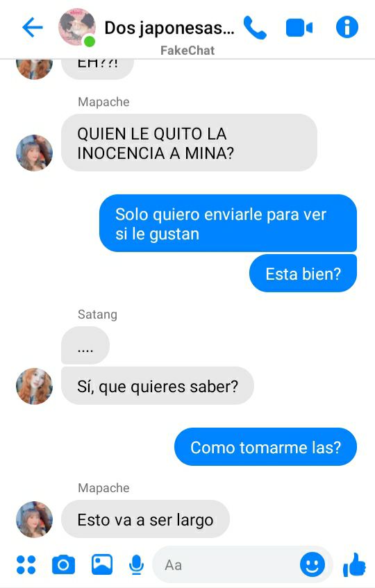This screenshot has width=375, height=588.
Task: Start a voice call with phone icon
Action: pos(255,27)
